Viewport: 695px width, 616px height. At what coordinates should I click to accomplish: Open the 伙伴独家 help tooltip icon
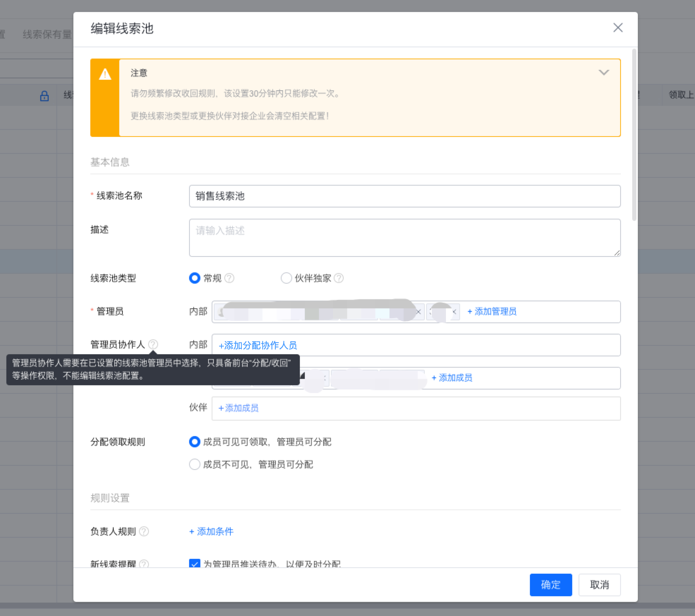pos(339,278)
